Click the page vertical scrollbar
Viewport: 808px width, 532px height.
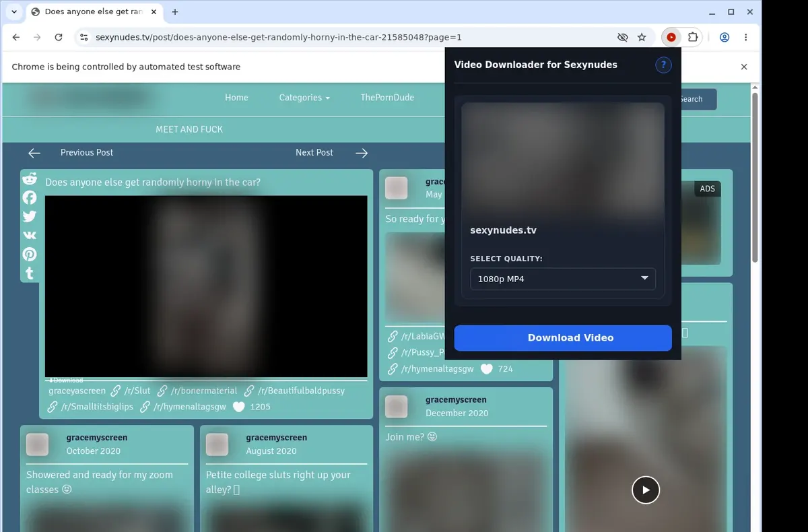tap(755, 177)
